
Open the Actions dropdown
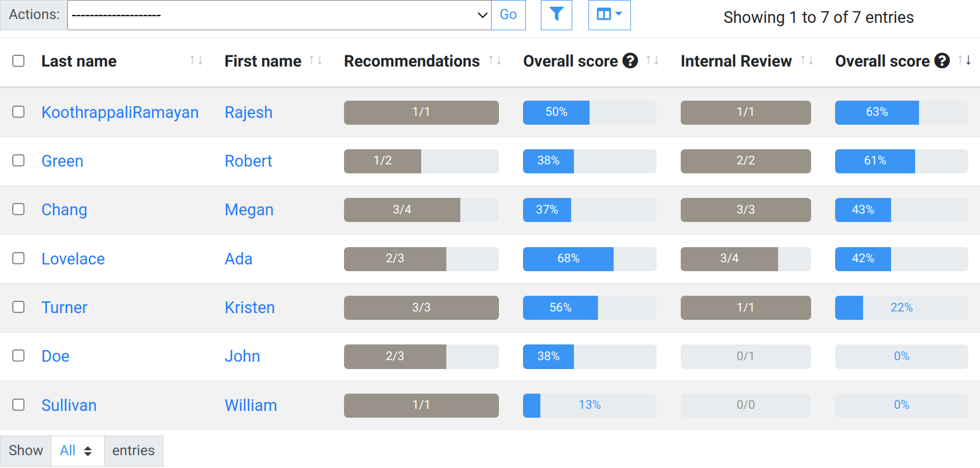[279, 15]
